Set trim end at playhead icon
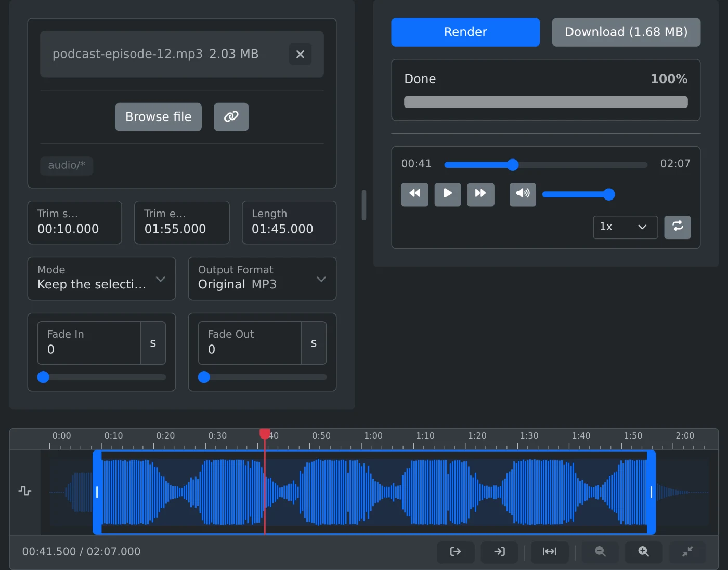 click(500, 552)
